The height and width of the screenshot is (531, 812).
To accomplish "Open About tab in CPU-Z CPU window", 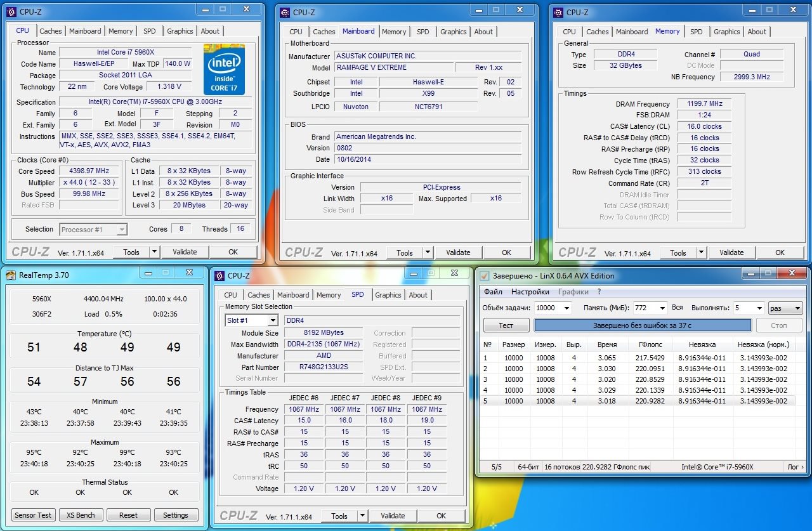I will (210, 31).
